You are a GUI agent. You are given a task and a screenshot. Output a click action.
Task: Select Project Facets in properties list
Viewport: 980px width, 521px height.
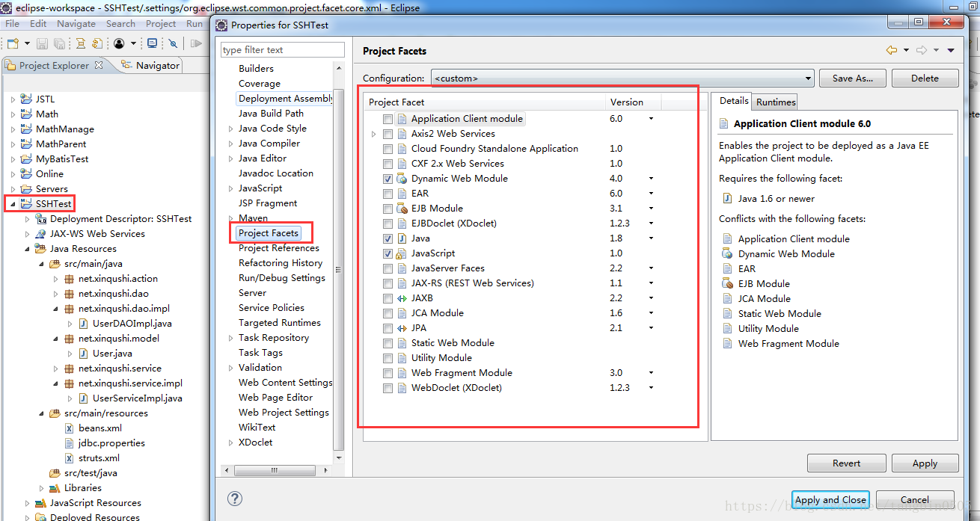[x=269, y=233]
